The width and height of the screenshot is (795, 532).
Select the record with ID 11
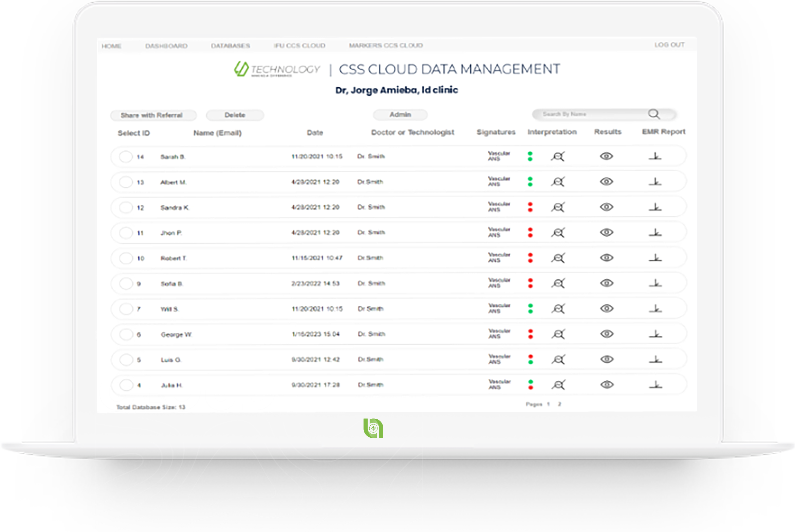tap(126, 233)
